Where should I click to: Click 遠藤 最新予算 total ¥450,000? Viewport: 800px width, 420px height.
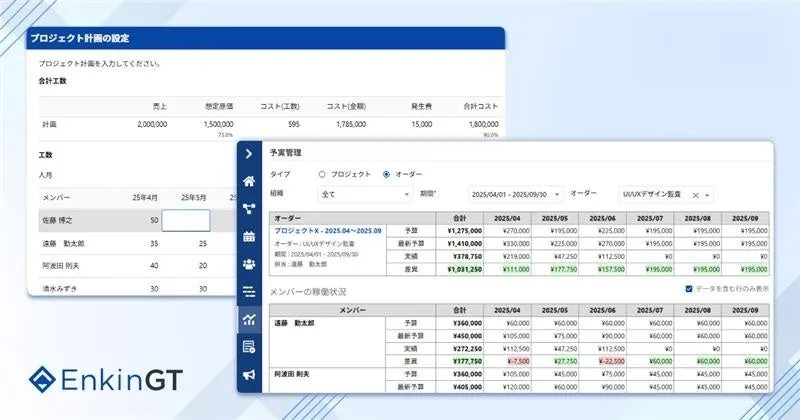coord(467,336)
